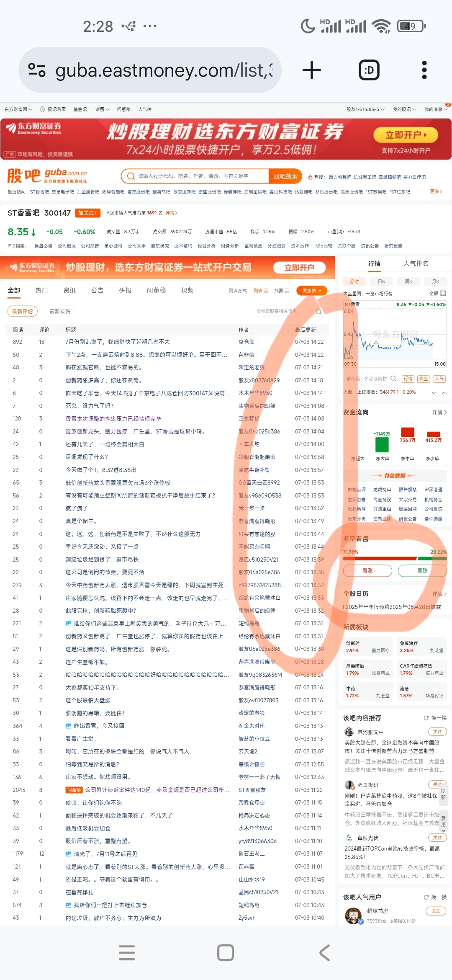
Task: Expand 话题 dropdown in top nav
Action: pyautogui.click(x=103, y=109)
